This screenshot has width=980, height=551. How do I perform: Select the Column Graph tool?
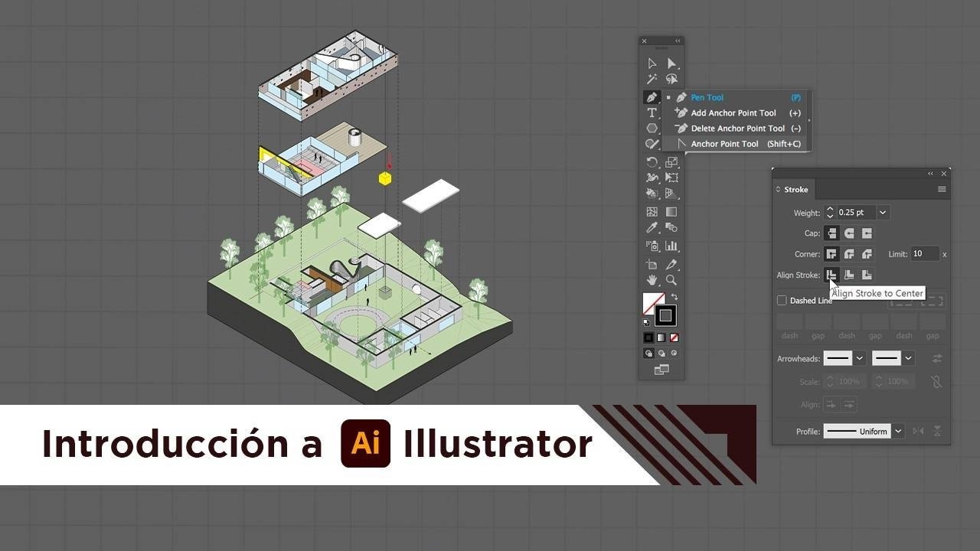[x=671, y=246]
